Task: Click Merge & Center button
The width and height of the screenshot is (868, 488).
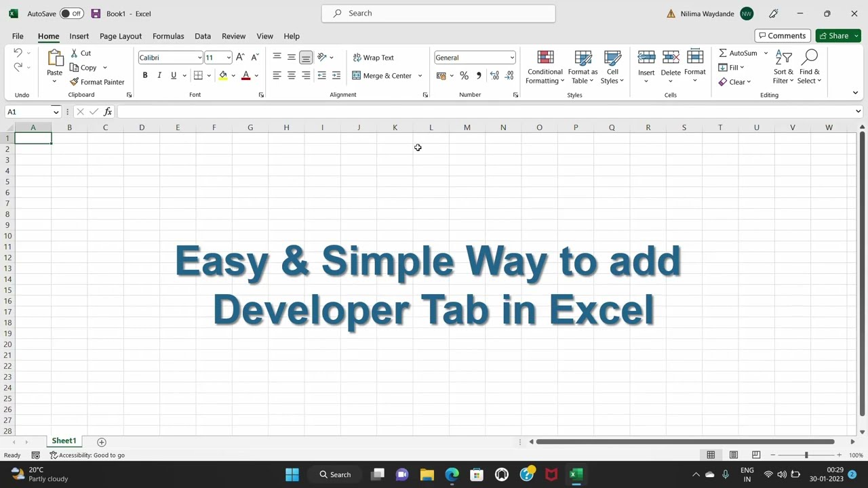Action: tap(382, 75)
